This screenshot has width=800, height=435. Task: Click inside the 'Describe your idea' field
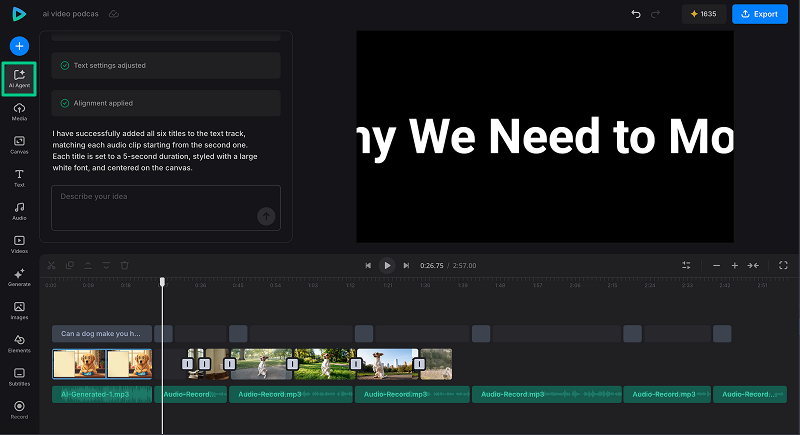click(166, 208)
